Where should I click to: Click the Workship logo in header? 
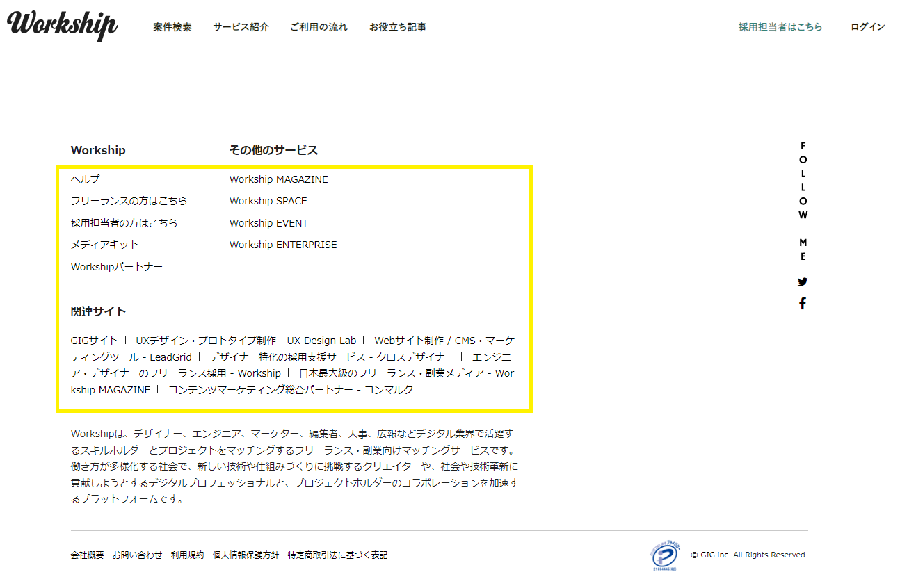(x=62, y=25)
